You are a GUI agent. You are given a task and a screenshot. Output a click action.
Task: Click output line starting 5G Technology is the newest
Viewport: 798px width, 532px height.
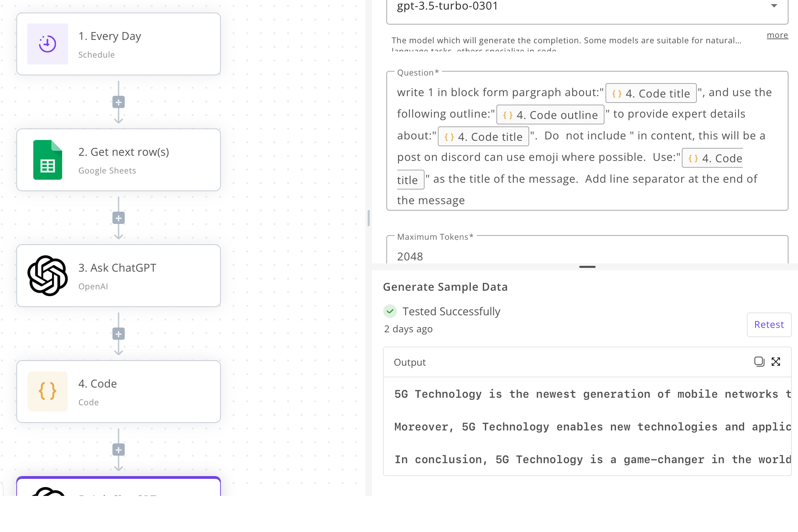tap(593, 394)
